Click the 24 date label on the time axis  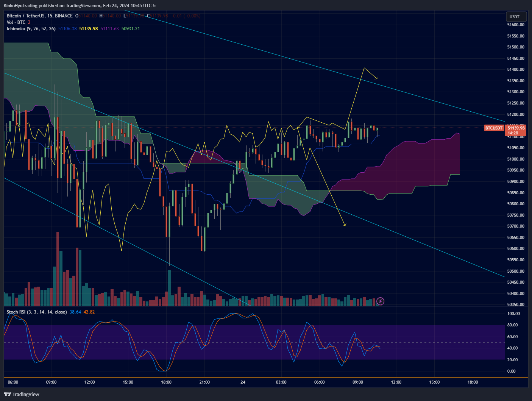point(243,382)
